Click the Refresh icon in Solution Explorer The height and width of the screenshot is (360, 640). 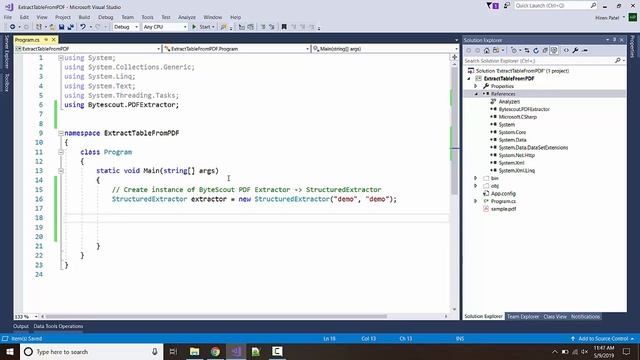coord(536,51)
